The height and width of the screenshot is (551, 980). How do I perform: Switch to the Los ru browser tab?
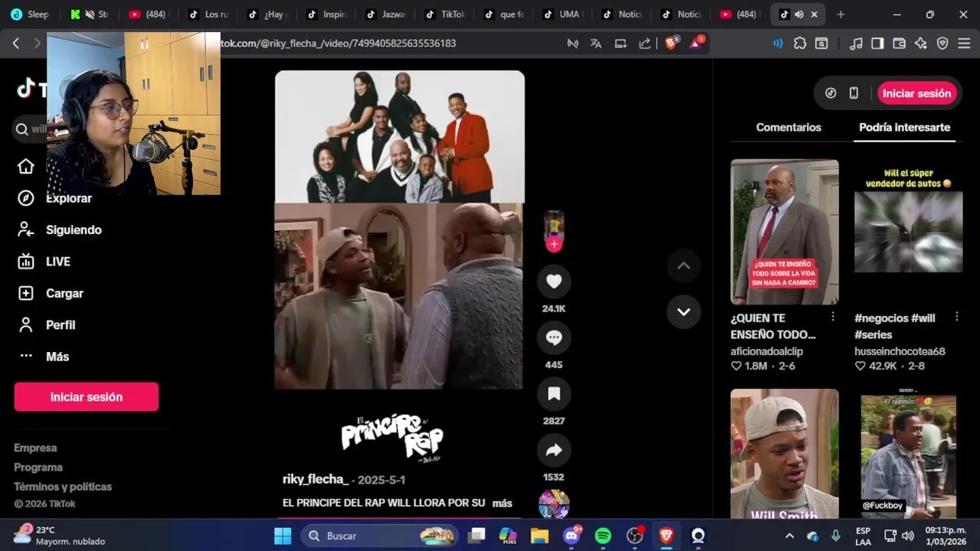click(x=209, y=15)
